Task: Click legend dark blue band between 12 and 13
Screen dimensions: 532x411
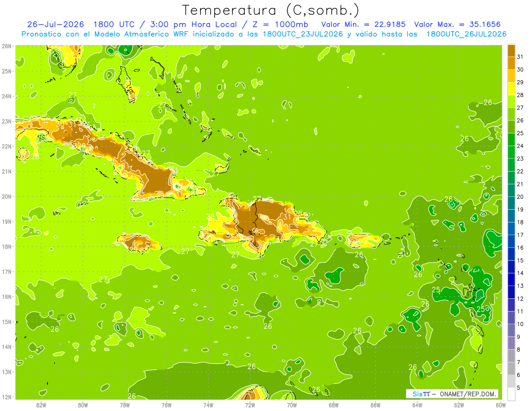Action: 511,292
